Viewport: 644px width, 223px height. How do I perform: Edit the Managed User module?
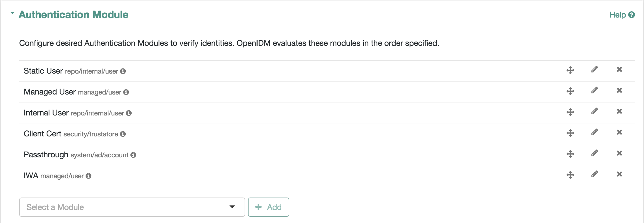coord(595,91)
